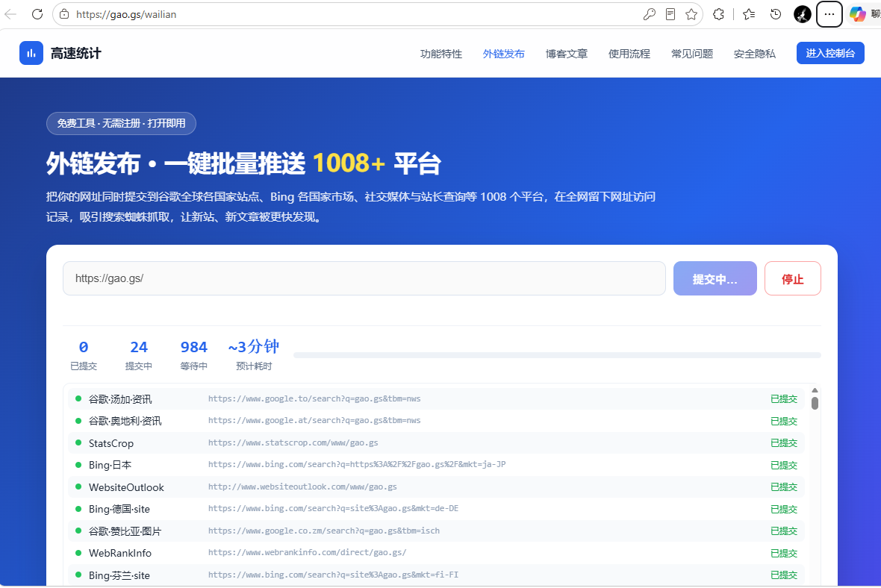The image size is (881, 588).
Task: Select the WebsiteOutlook row label
Action: [x=126, y=487]
